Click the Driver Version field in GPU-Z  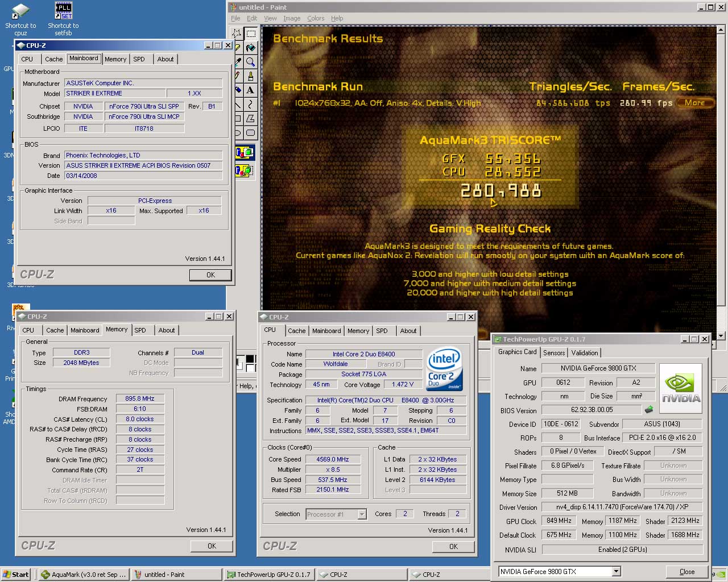coord(622,507)
